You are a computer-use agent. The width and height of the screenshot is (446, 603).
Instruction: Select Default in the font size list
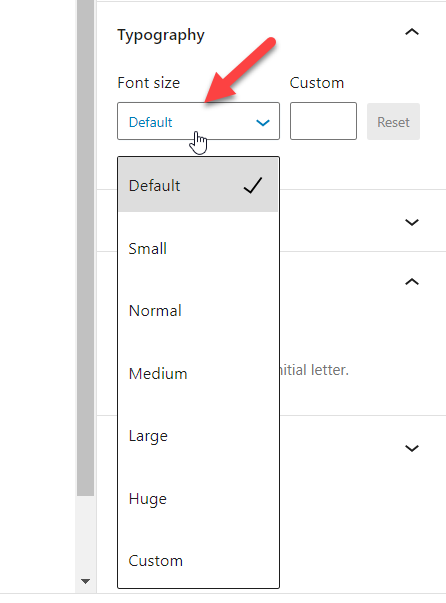pyautogui.click(x=198, y=185)
